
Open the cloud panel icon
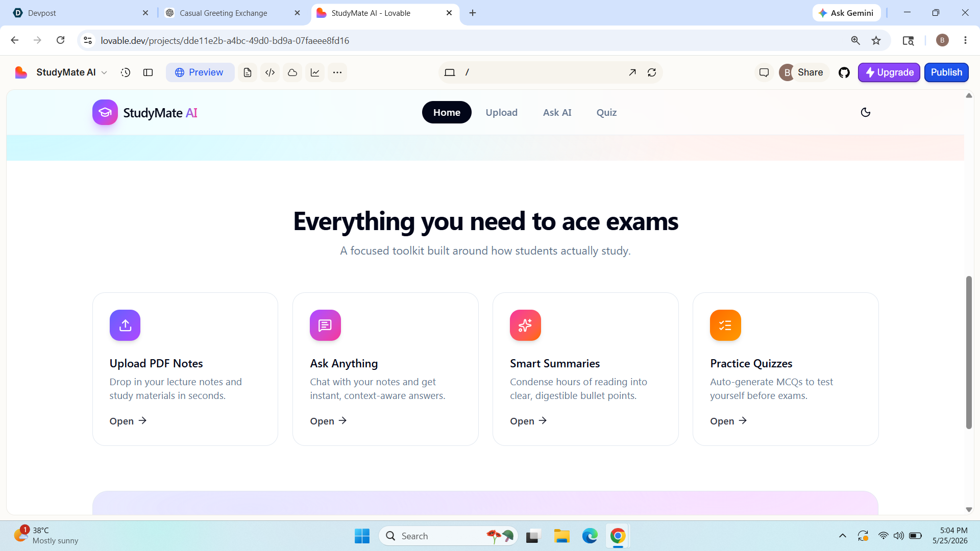coord(292,72)
